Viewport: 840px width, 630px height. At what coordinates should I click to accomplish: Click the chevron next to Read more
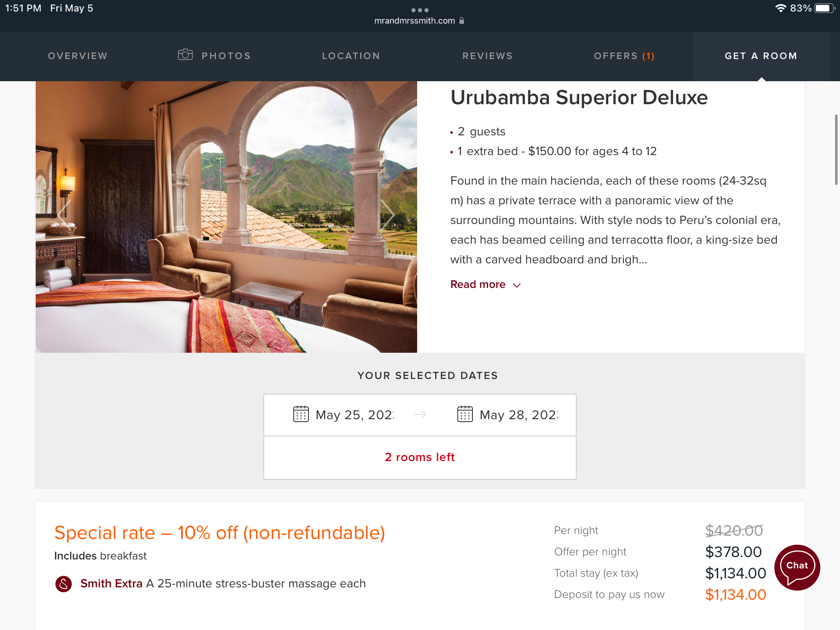tap(517, 285)
